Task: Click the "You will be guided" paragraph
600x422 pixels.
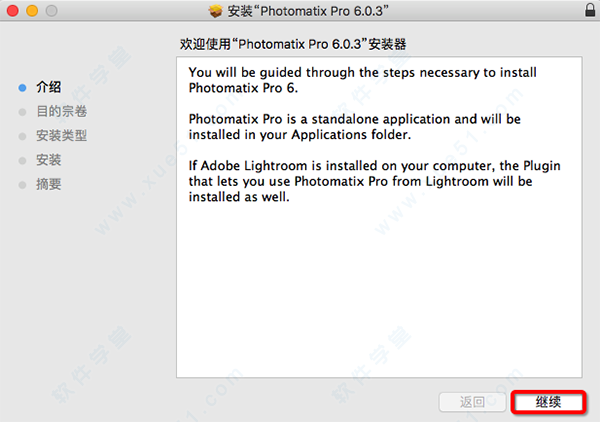Action: (x=363, y=81)
